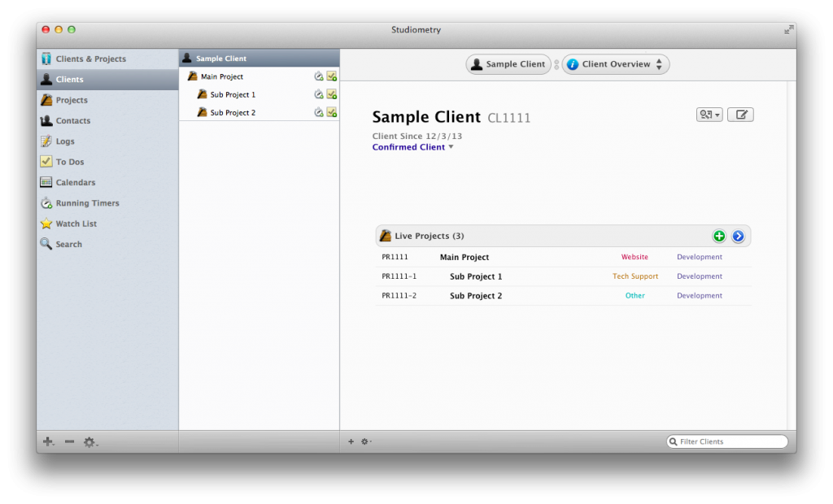Add a new Live Project with green plus

[x=719, y=236]
